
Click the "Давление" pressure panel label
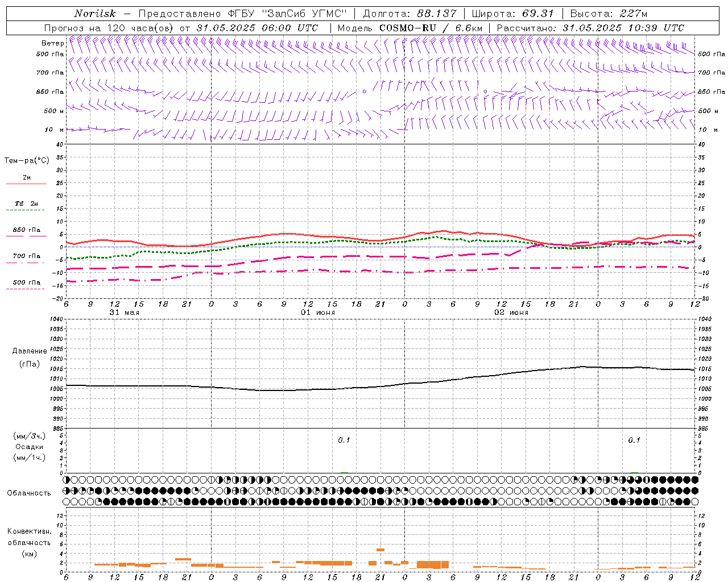tap(30, 351)
